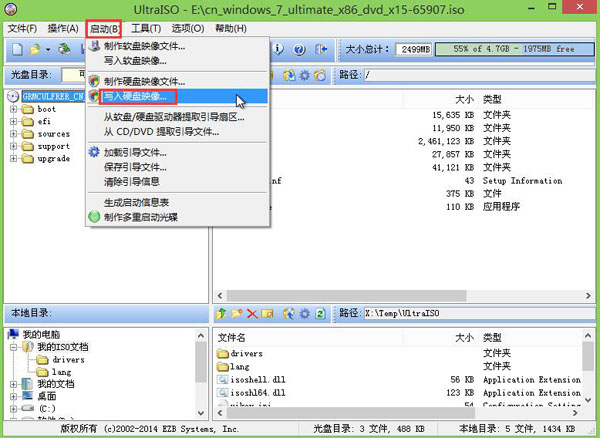Click the New folder icon in the local toolbar

click(236, 314)
